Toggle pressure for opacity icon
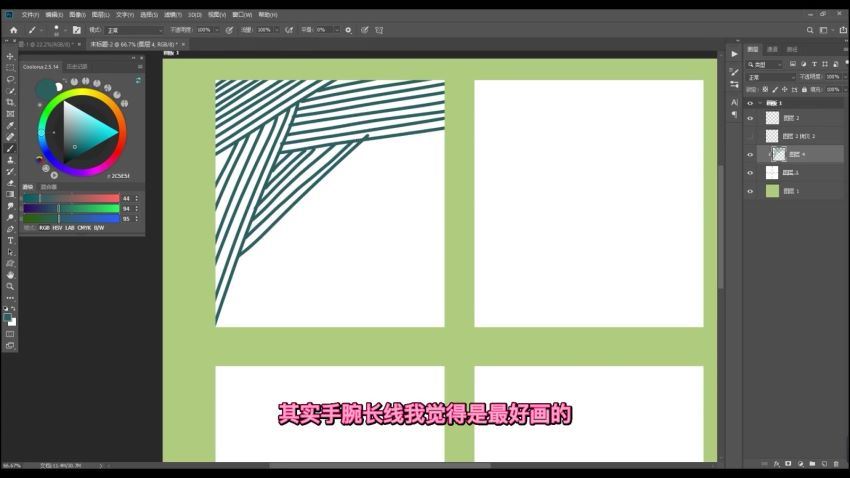Screen dimensions: 850x478 [x=229, y=30]
